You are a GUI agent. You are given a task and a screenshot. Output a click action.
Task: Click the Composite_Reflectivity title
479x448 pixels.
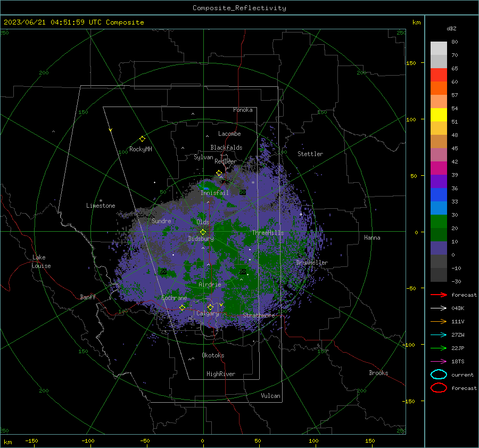click(240, 8)
